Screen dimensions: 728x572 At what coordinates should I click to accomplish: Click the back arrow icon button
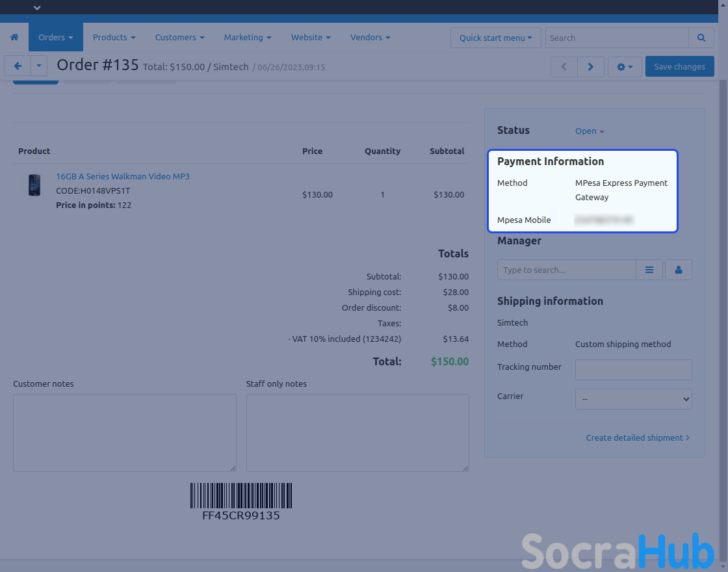(x=18, y=66)
